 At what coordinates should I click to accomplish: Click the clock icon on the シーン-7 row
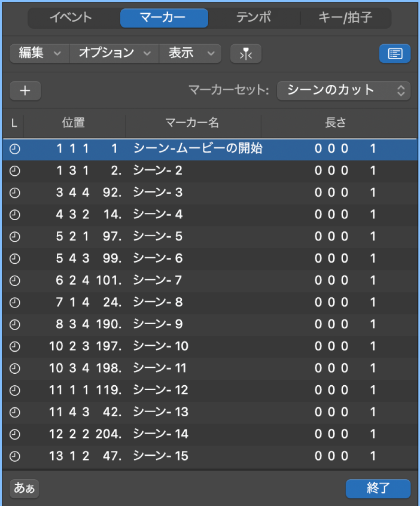point(14,281)
